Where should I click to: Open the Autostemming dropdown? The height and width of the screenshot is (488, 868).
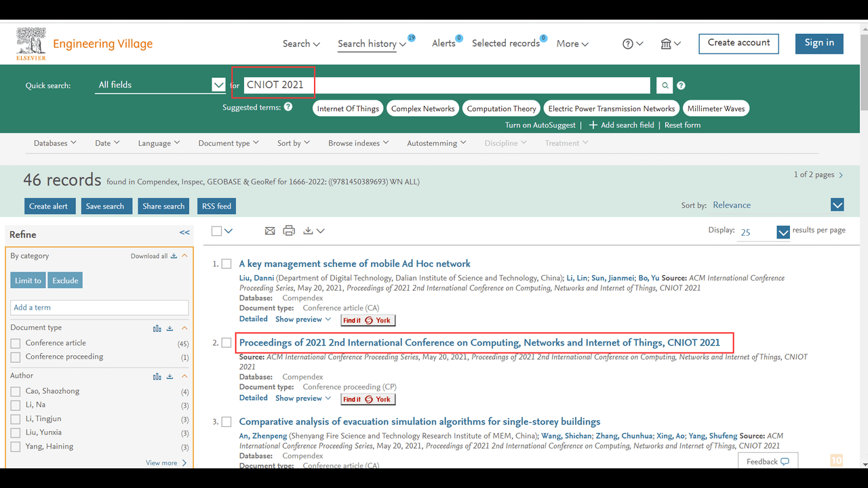(437, 143)
